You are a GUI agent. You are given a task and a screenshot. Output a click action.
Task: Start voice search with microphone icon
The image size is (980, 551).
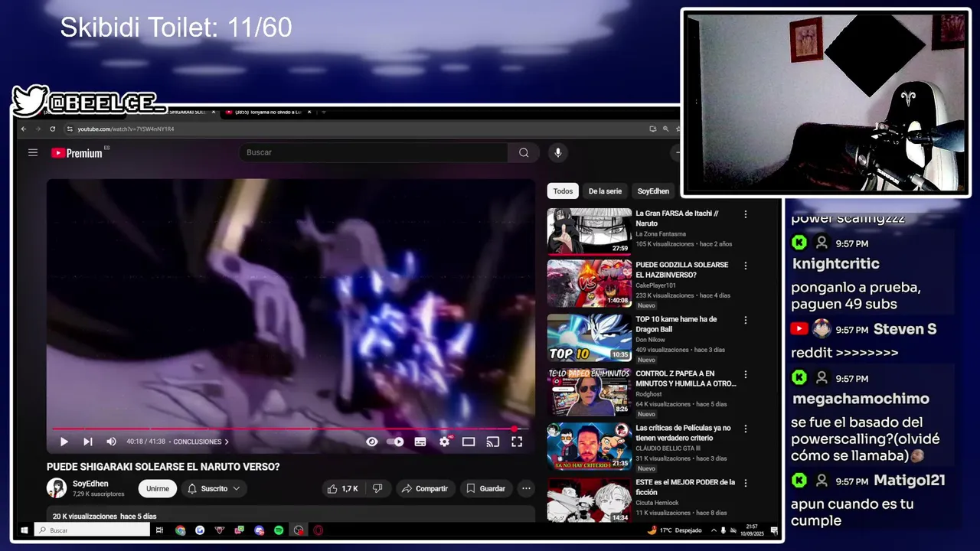[x=557, y=152]
